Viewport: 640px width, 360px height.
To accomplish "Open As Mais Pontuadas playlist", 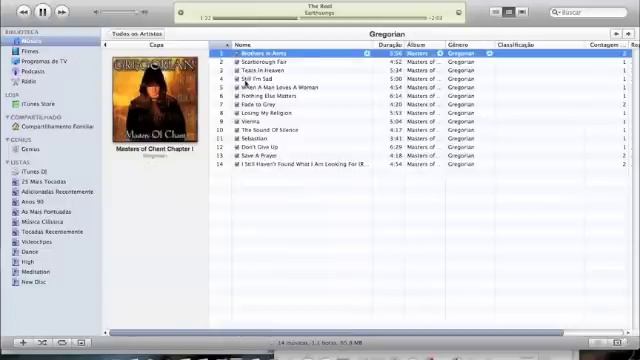I will coord(46,212).
